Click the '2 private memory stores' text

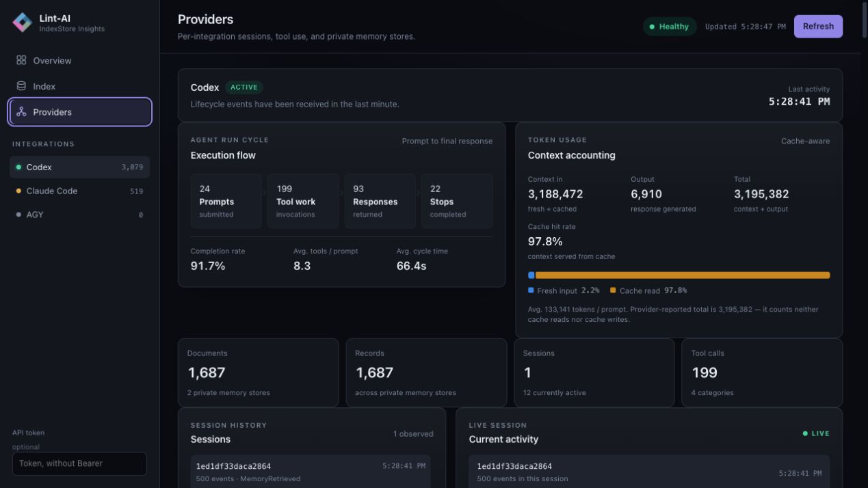[228, 393]
